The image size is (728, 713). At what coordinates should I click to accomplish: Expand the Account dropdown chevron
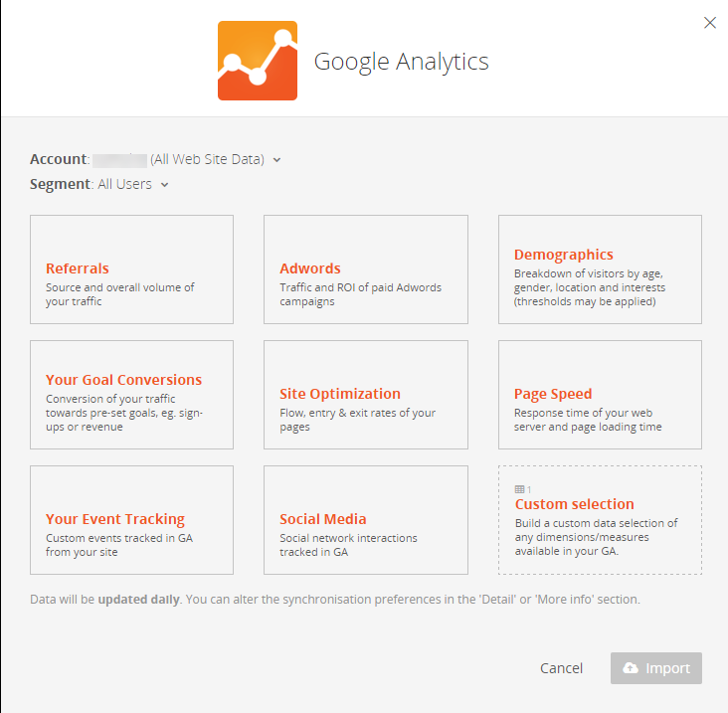click(x=277, y=159)
